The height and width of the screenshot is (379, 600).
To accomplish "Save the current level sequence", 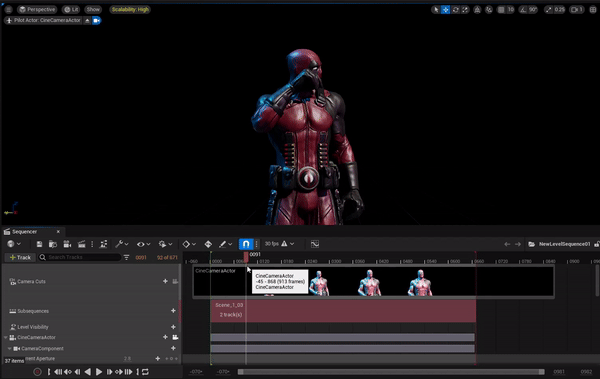I will point(39,244).
